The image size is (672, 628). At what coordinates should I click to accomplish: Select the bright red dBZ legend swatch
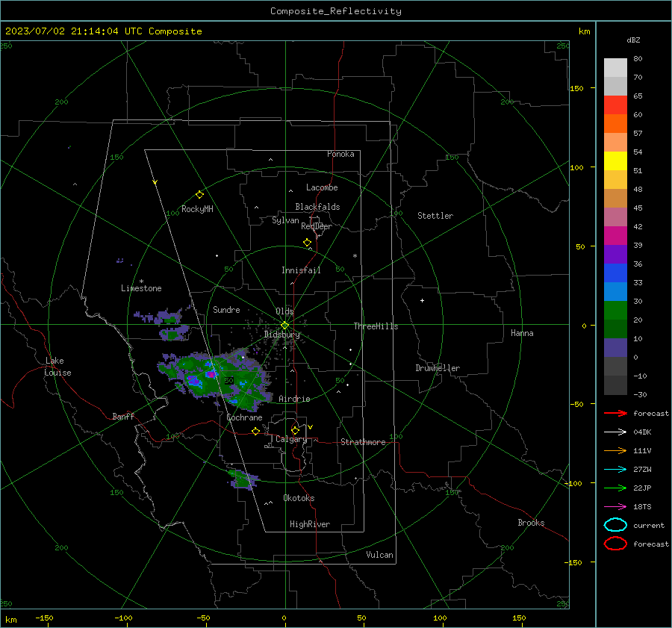click(615, 105)
